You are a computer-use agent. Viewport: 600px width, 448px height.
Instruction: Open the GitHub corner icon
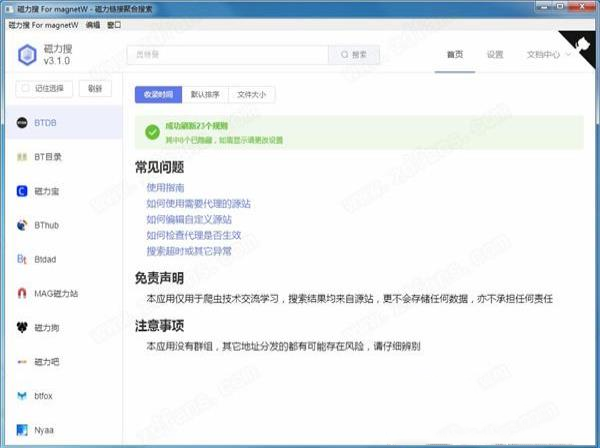pos(582,44)
